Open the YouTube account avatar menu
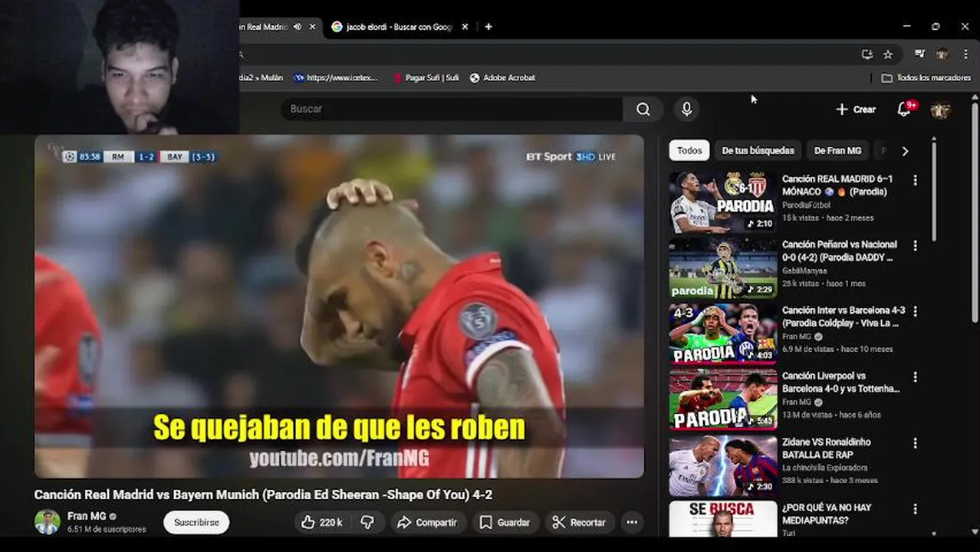This screenshot has height=552, width=980. (x=941, y=110)
